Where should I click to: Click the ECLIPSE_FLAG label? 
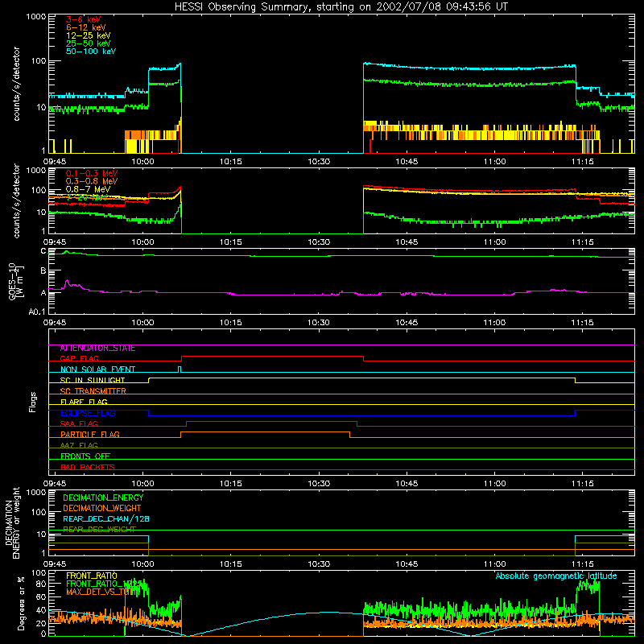pos(88,413)
